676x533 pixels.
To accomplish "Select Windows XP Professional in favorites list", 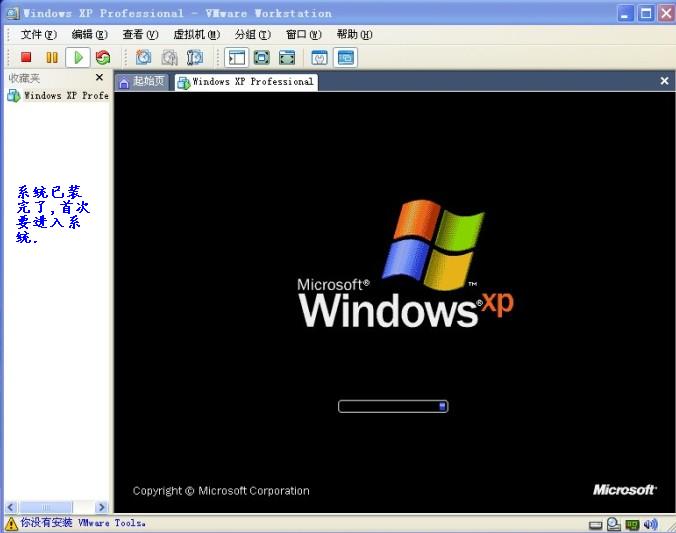I will (x=60, y=96).
